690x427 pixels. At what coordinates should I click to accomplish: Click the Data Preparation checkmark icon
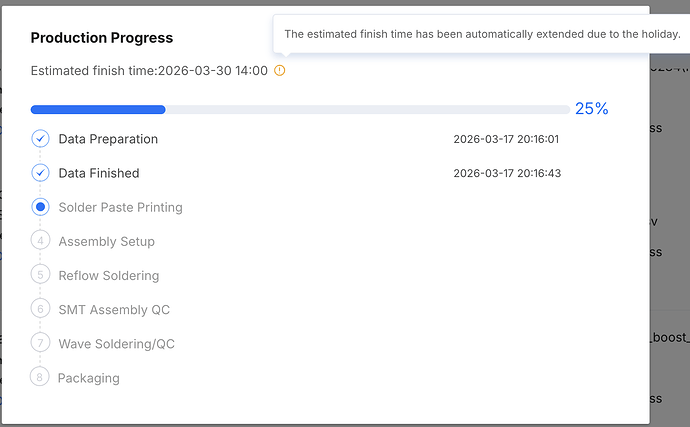(40, 139)
